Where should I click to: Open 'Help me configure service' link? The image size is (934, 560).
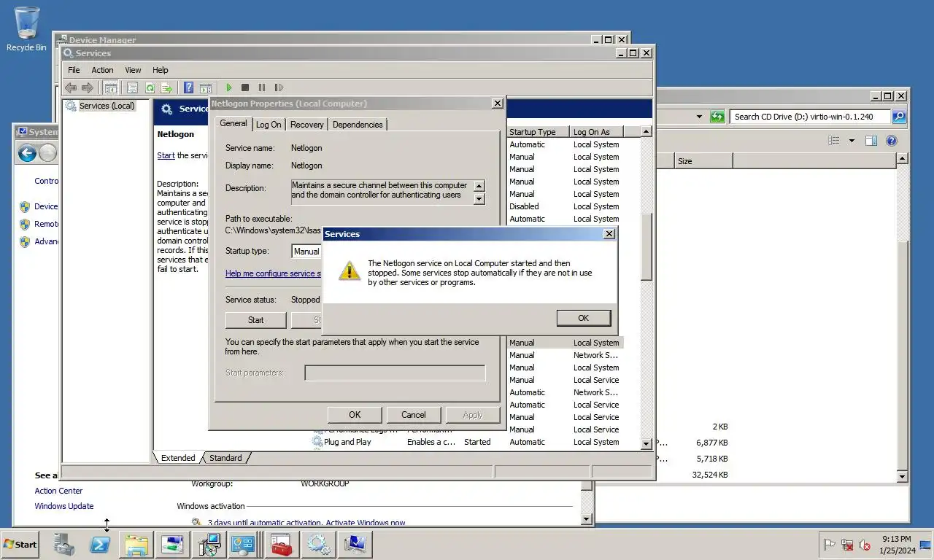point(274,273)
